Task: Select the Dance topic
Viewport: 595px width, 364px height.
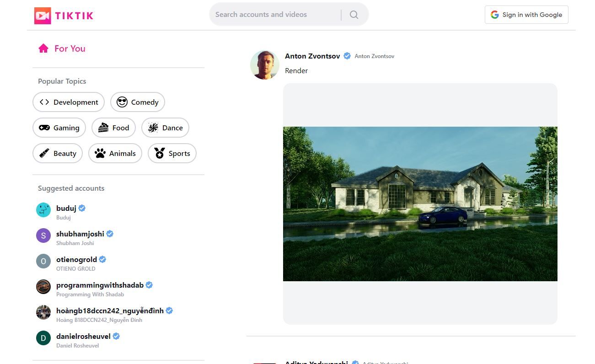Action: (165, 128)
